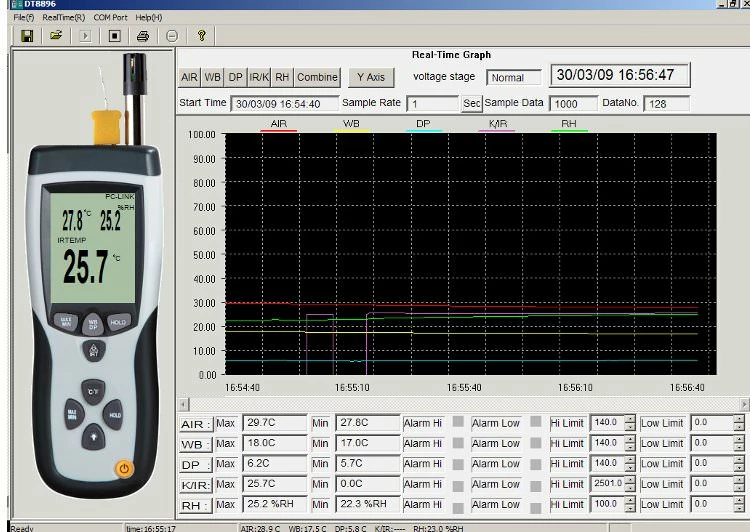Click the Sample Rate input field
The image size is (750, 532).
pyautogui.click(x=432, y=104)
